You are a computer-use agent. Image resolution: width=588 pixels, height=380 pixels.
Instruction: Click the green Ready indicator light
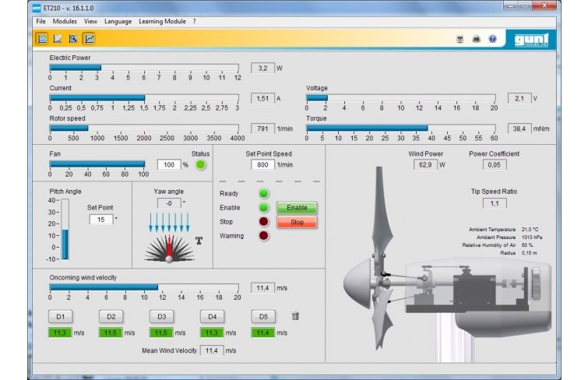(x=264, y=194)
